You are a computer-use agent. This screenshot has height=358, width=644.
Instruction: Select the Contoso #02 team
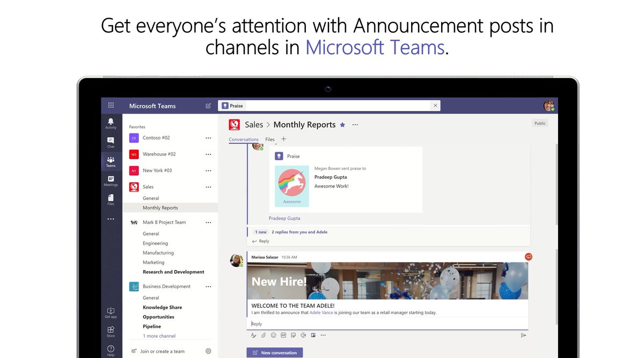click(156, 138)
